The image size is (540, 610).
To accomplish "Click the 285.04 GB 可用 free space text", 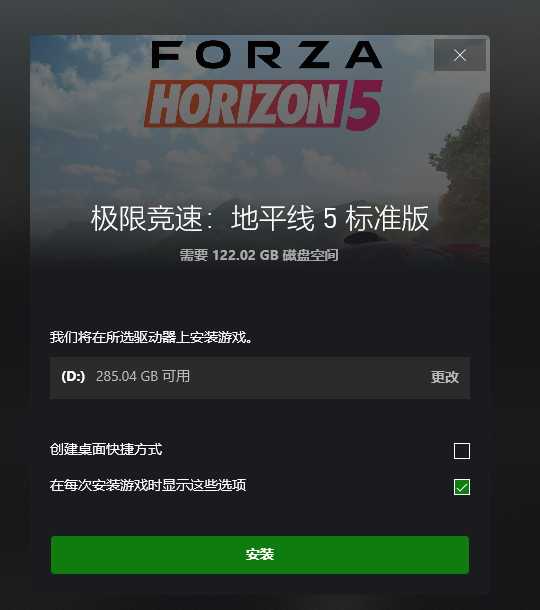I will click(143, 376).
